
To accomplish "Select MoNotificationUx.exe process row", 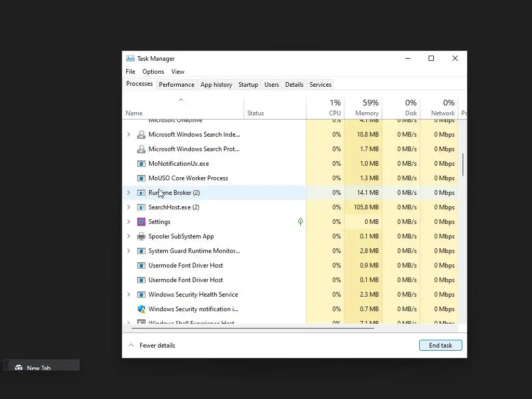I will pos(290,164).
